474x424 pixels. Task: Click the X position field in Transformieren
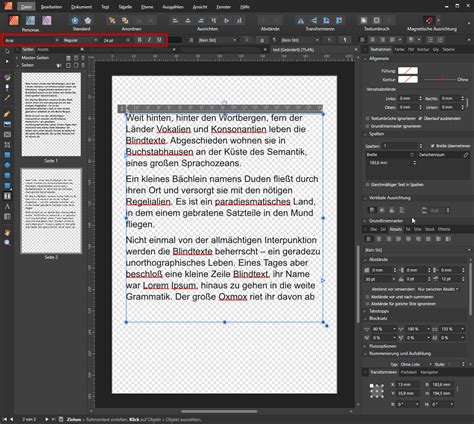point(408,385)
